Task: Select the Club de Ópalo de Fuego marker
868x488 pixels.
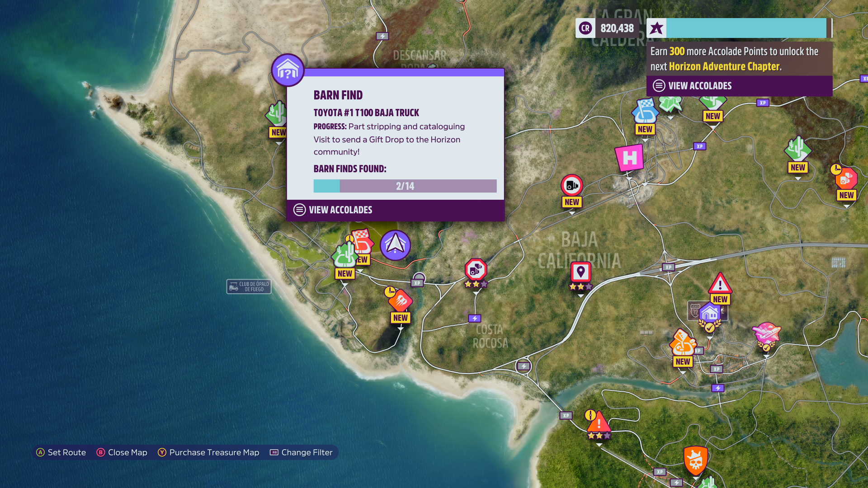Action: tap(249, 286)
